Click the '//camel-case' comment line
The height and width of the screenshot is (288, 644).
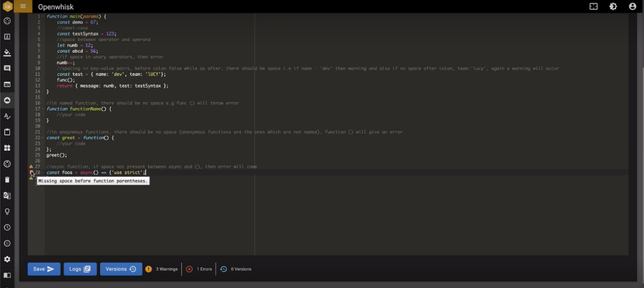(x=72, y=28)
